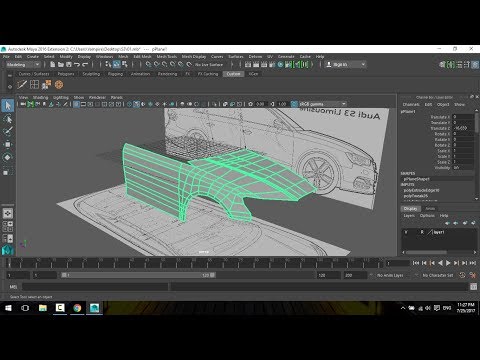Toggle layer1 visibility V box

(406, 232)
